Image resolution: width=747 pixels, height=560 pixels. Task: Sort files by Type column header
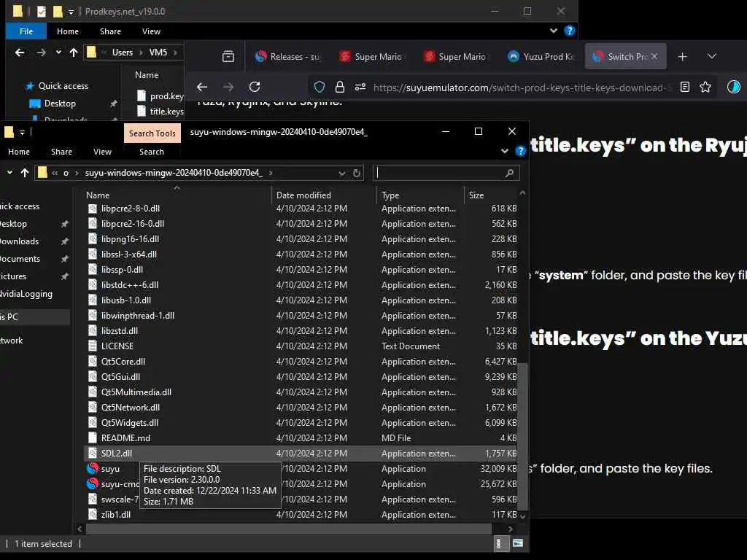pos(390,195)
